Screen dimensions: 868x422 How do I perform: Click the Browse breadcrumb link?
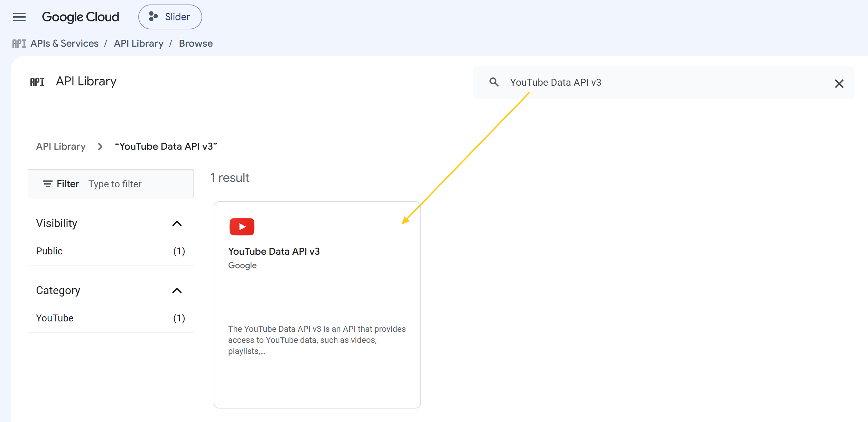(196, 44)
